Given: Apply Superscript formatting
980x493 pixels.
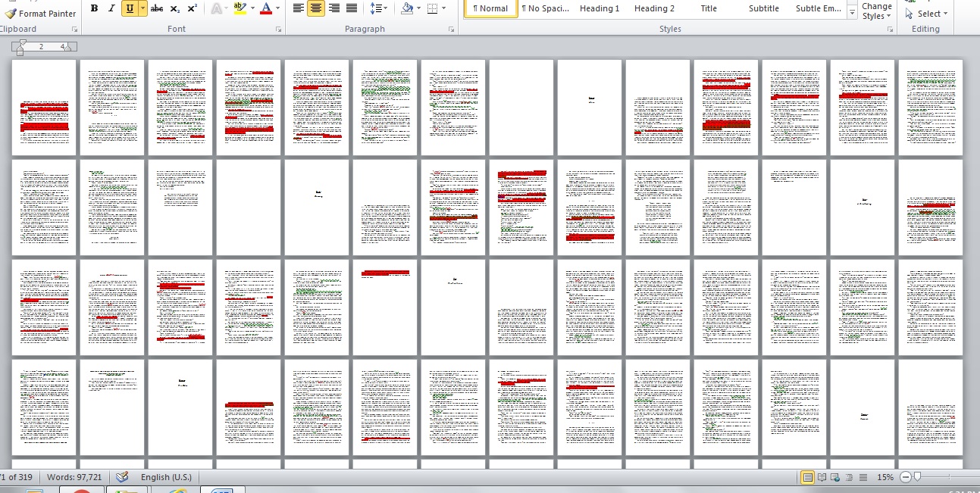Looking at the screenshot, I should click(192, 8).
